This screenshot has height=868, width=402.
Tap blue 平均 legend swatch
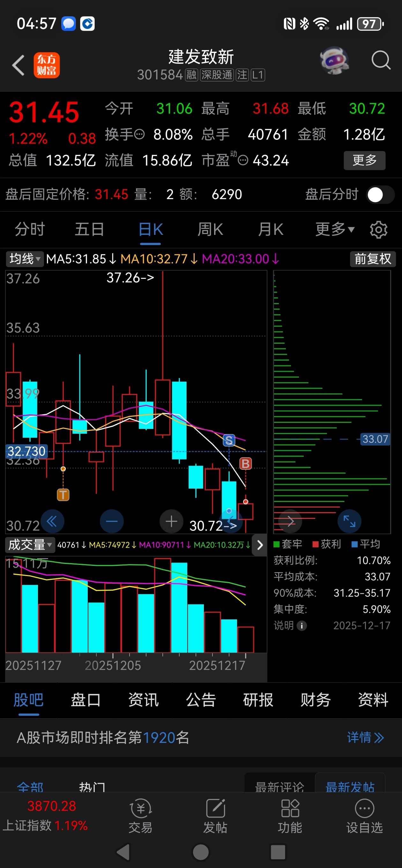(x=354, y=544)
